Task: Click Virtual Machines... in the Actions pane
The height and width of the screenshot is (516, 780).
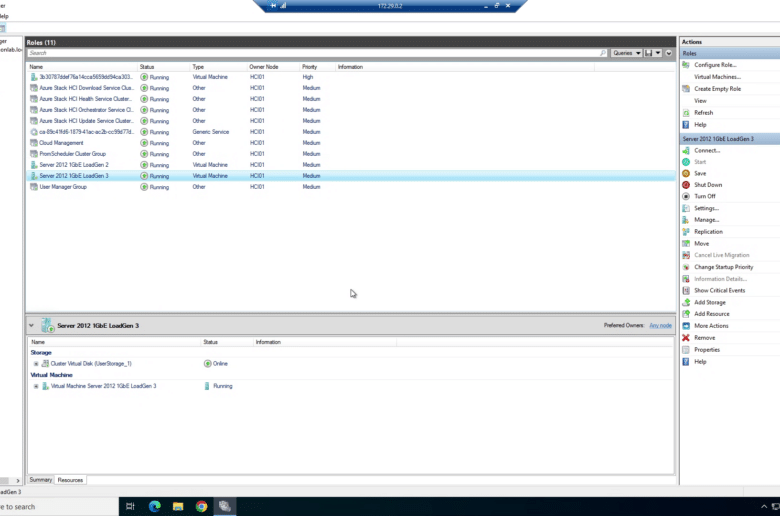Action: 717,77
